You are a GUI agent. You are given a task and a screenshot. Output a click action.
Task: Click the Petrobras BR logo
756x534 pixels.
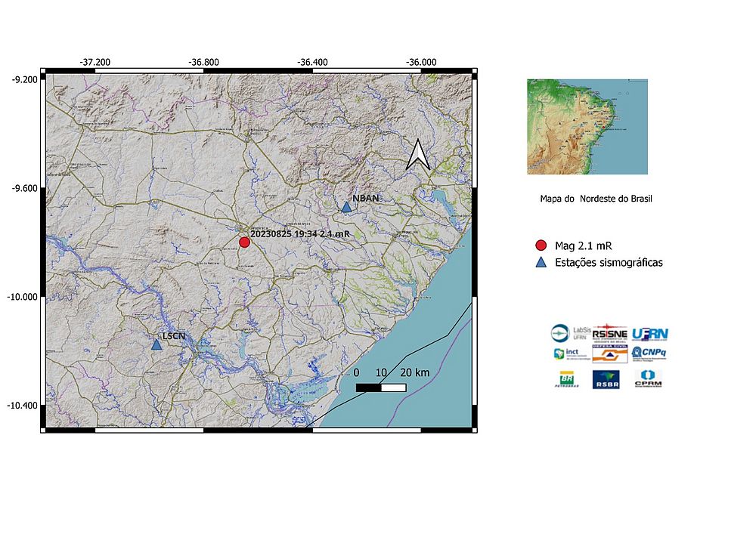[x=569, y=379]
